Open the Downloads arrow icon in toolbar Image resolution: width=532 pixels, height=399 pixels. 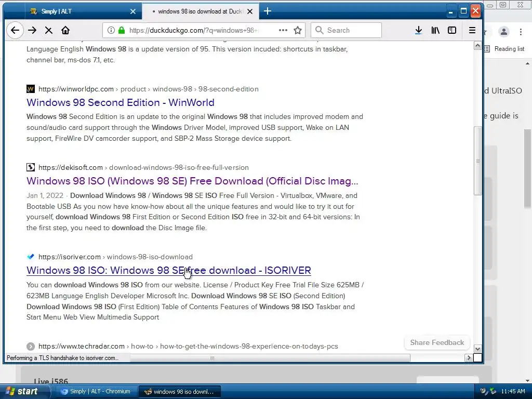point(419,30)
